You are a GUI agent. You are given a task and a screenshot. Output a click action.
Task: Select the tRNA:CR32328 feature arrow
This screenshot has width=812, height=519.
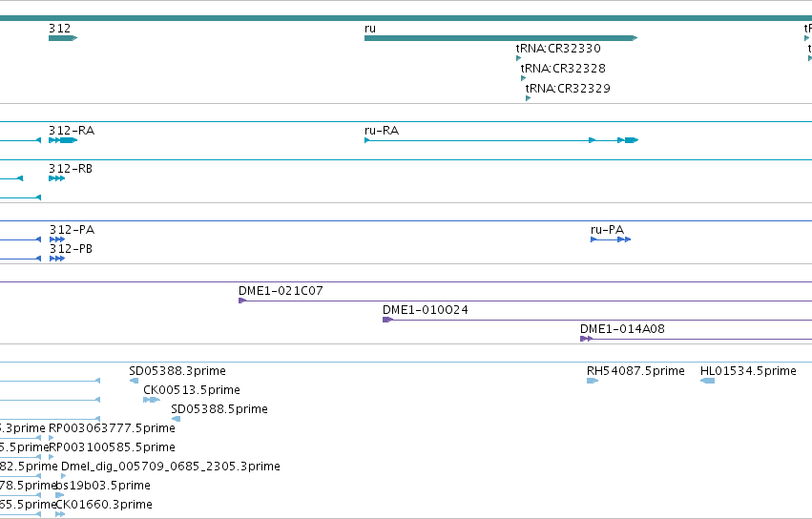(x=523, y=78)
